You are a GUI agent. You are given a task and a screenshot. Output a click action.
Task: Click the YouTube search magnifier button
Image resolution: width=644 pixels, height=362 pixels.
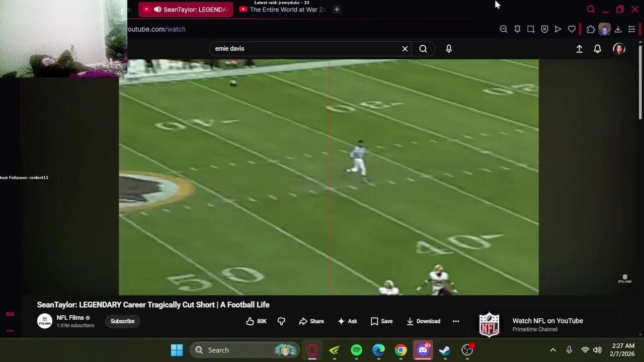pyautogui.click(x=423, y=49)
